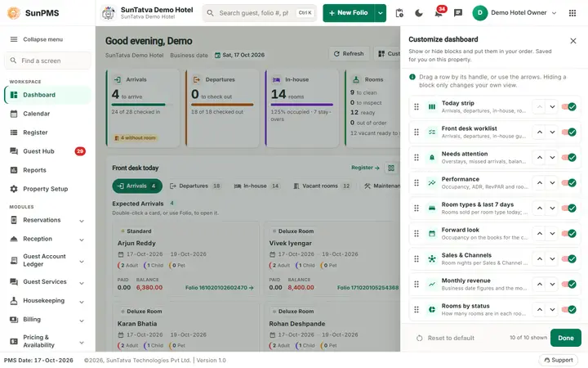Toggle off the Sales & Channels block
The height and width of the screenshot is (368, 588).
pos(569,258)
